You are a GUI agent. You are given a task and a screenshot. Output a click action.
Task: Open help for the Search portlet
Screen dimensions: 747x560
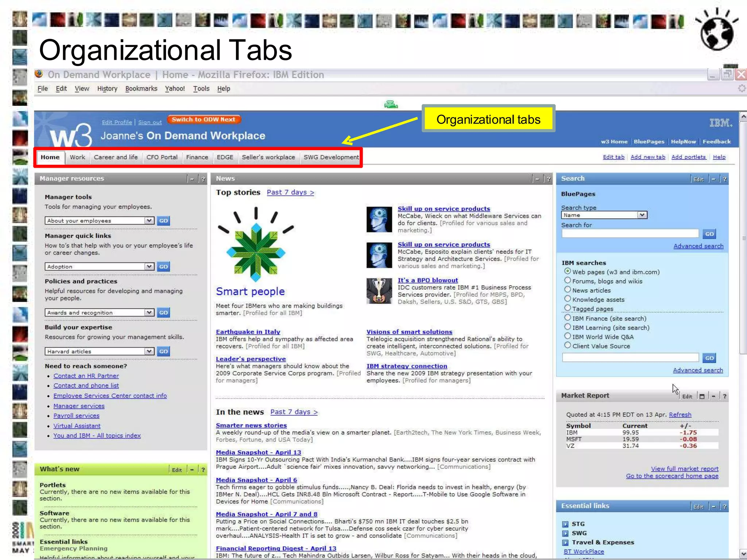tap(724, 179)
